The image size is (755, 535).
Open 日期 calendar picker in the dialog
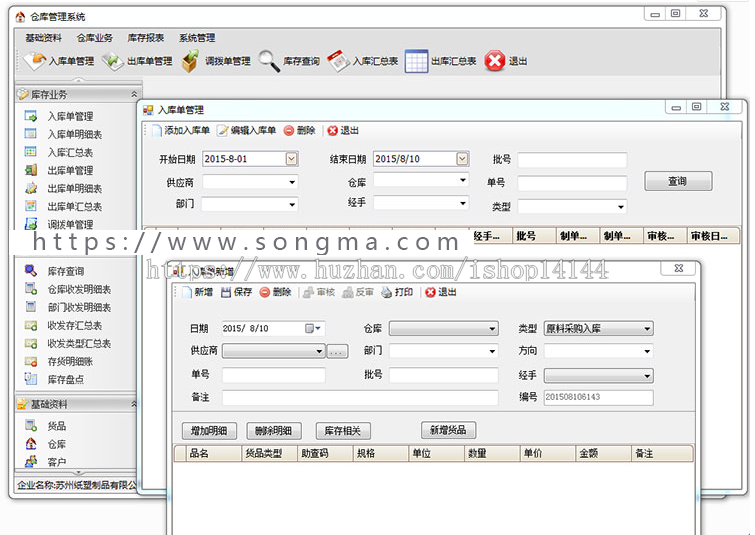tap(313, 328)
